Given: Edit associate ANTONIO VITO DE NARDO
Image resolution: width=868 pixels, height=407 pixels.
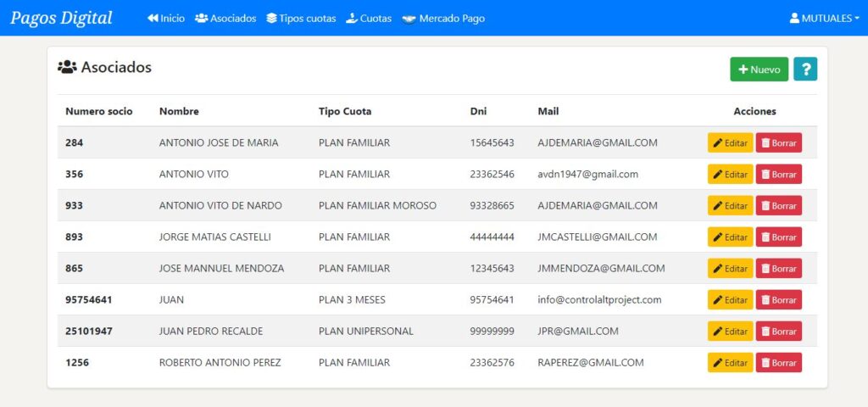Looking at the screenshot, I should (x=730, y=206).
